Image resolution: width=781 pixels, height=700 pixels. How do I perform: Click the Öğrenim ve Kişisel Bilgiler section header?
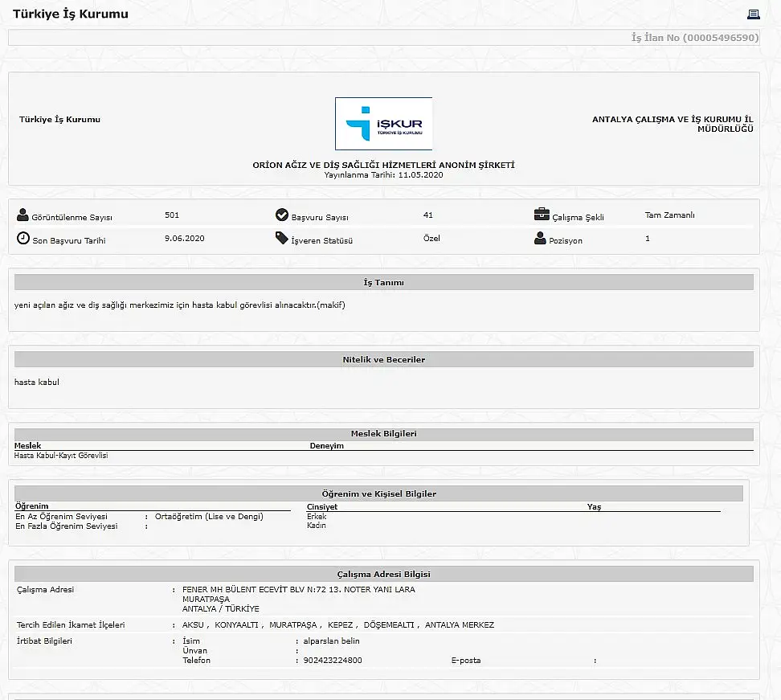tap(378, 493)
